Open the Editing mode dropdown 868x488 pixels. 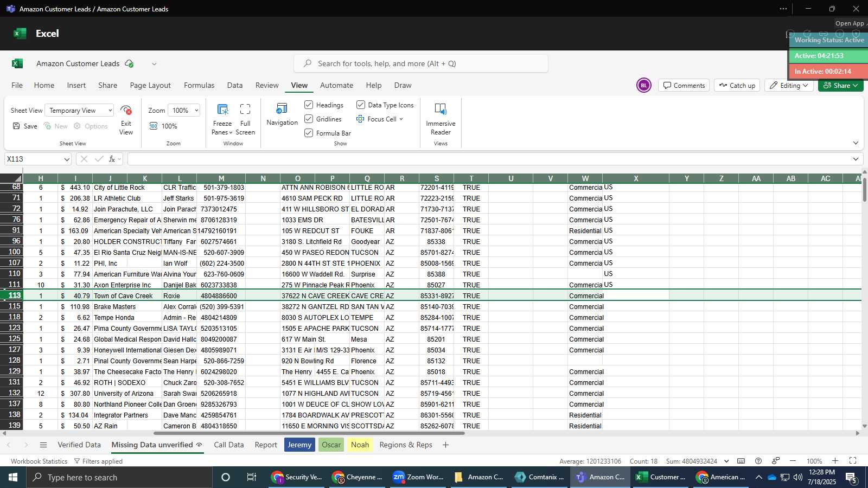(x=789, y=85)
